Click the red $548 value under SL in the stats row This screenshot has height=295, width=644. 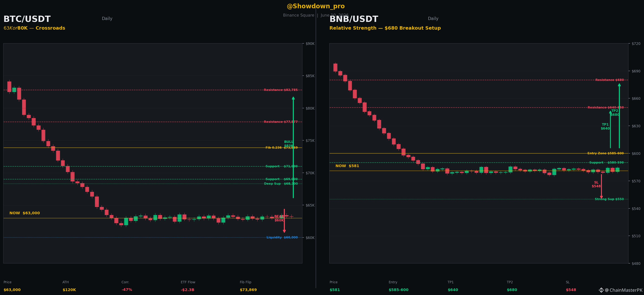[x=571, y=290]
